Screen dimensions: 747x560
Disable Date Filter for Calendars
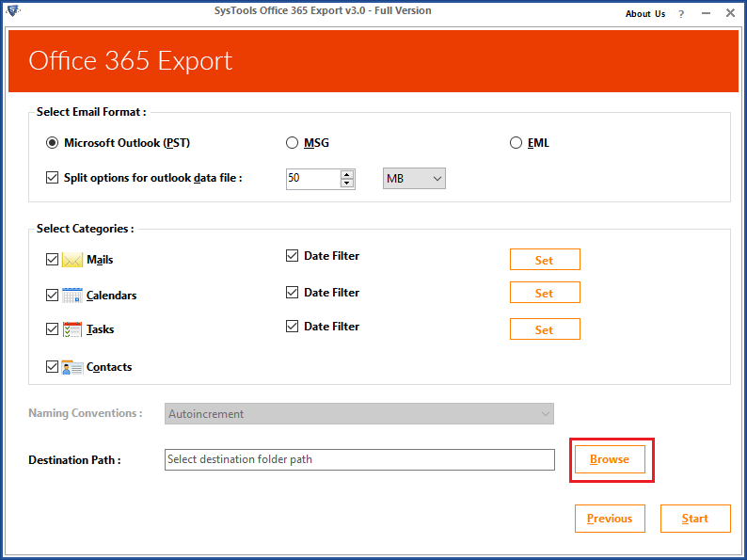pos(292,293)
